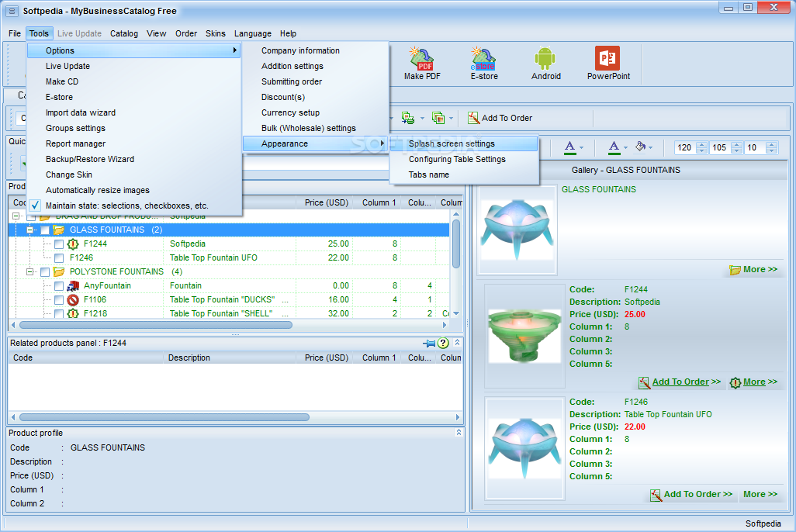Click the truck icon of AnyFountain row
Screen dimensions: 796x532
coord(73,286)
